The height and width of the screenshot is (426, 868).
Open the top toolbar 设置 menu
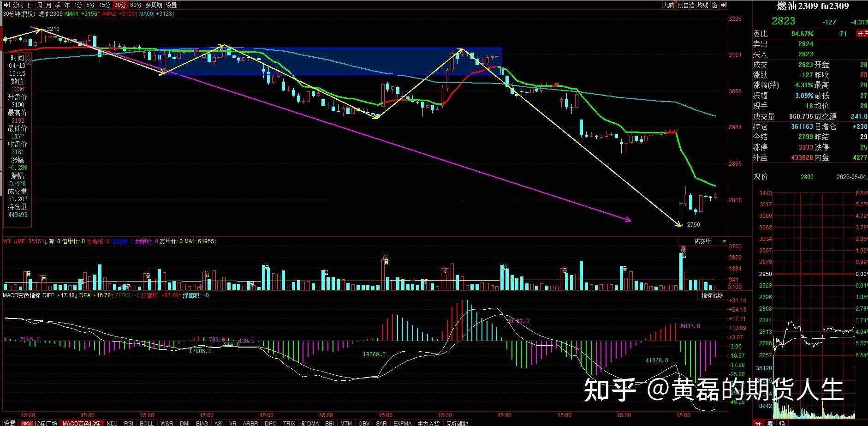(x=171, y=5)
